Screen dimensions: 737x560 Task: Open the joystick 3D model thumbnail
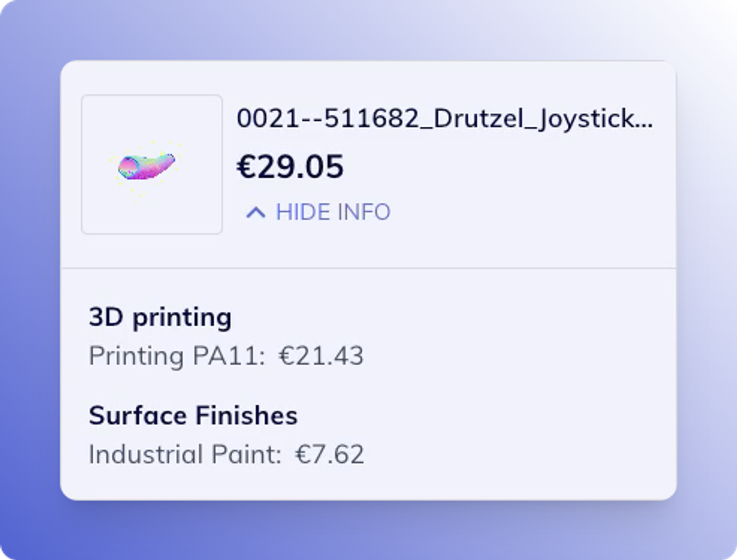tap(152, 164)
